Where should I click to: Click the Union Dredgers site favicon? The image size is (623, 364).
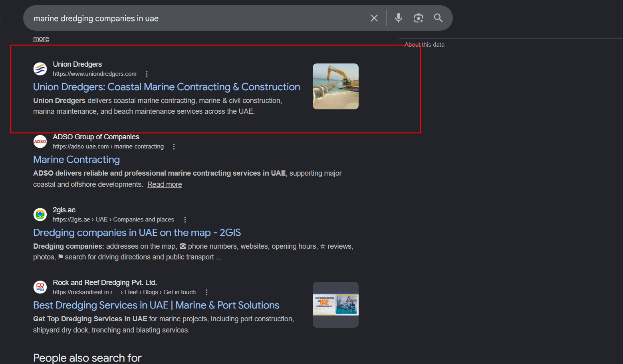click(40, 69)
